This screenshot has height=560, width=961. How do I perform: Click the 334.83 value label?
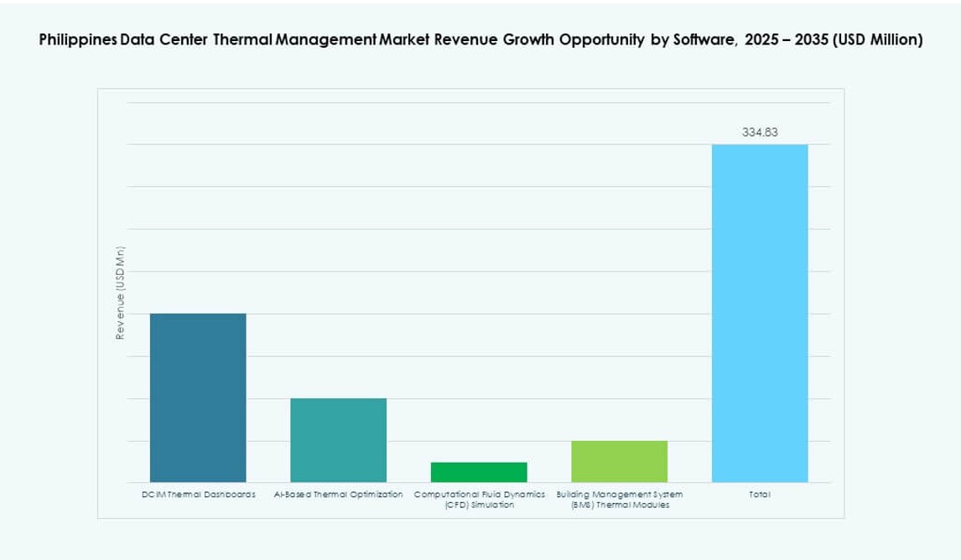point(760,132)
